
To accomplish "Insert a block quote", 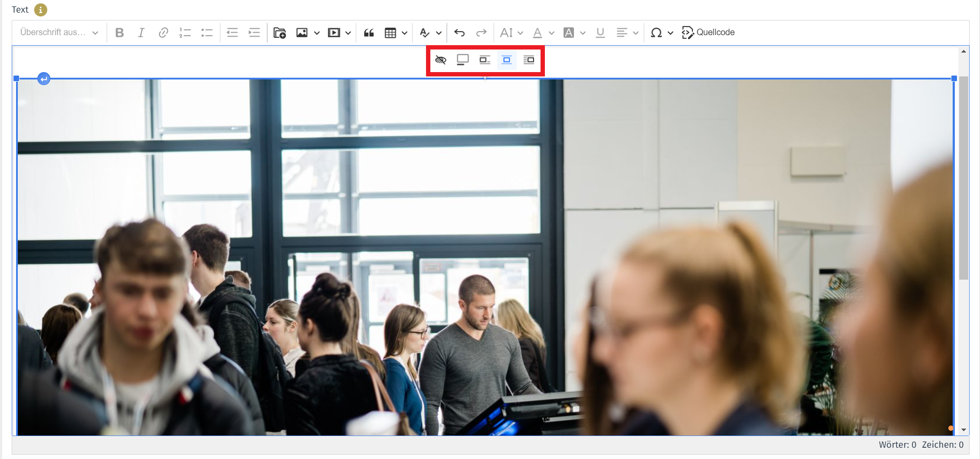I will pos(369,33).
